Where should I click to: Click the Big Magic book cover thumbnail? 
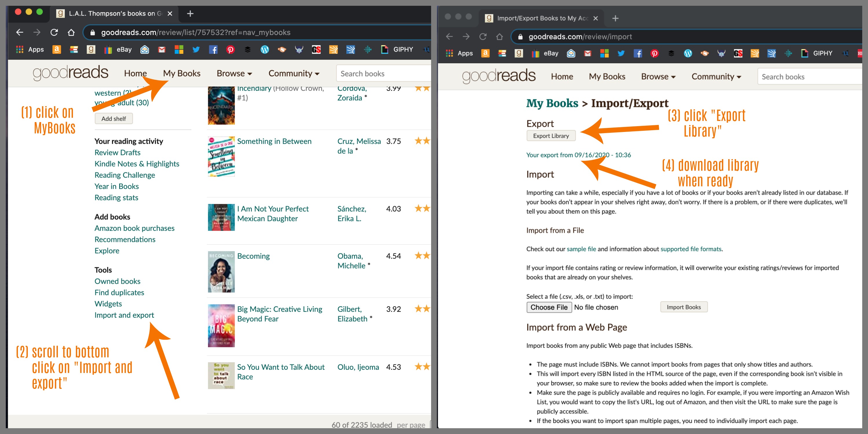(221, 326)
